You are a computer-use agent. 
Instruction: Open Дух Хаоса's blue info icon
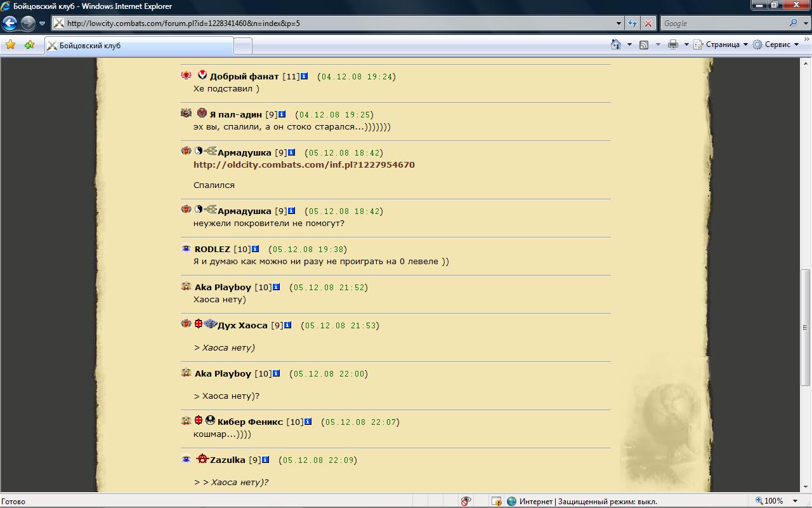(x=288, y=325)
